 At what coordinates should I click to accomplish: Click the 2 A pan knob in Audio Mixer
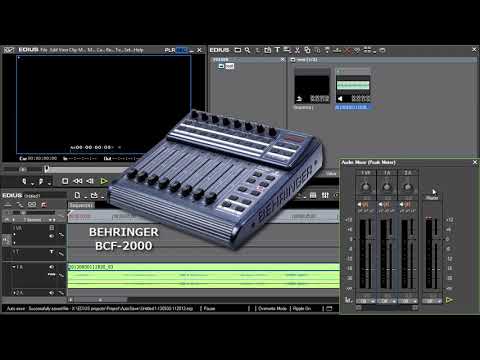pyautogui.click(x=408, y=187)
